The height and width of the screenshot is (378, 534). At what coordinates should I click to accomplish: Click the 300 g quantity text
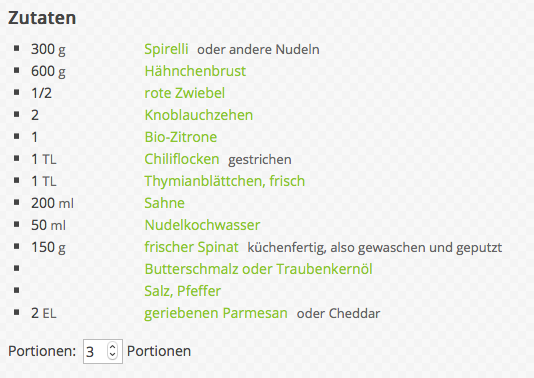(x=48, y=49)
